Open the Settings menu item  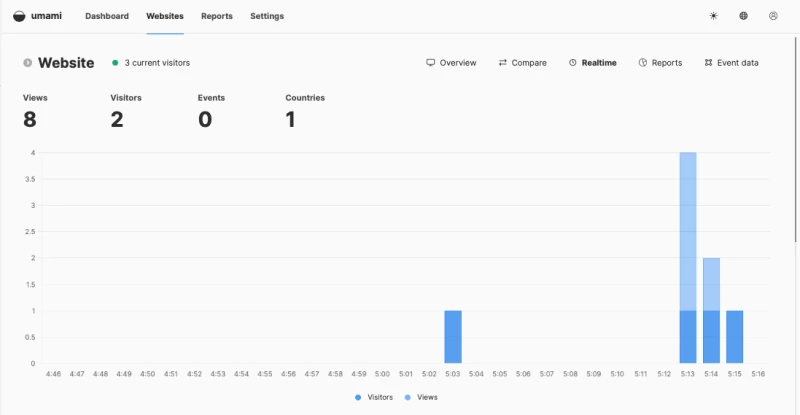tap(267, 16)
